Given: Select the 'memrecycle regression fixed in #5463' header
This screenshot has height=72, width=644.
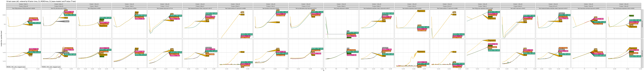Looking at the screenshot, I should (x=624, y=8).
